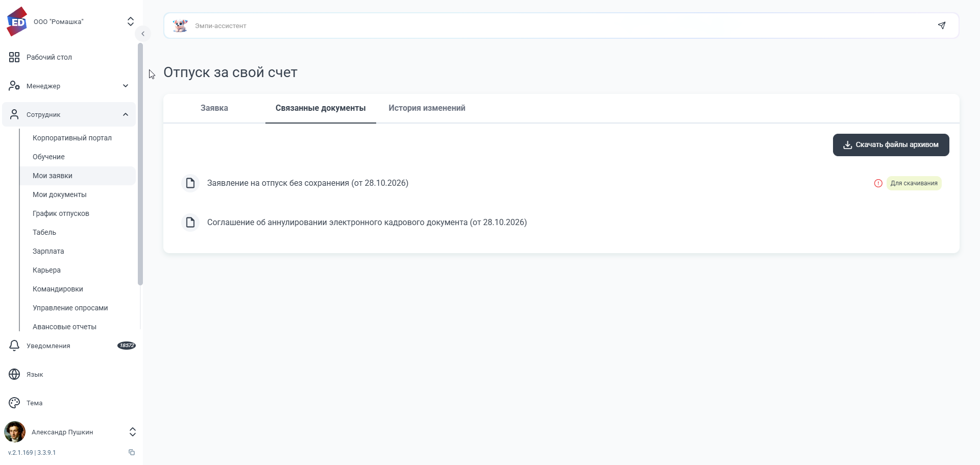Click the Рабочий стол grid icon
The width and height of the screenshot is (980, 465).
click(14, 57)
